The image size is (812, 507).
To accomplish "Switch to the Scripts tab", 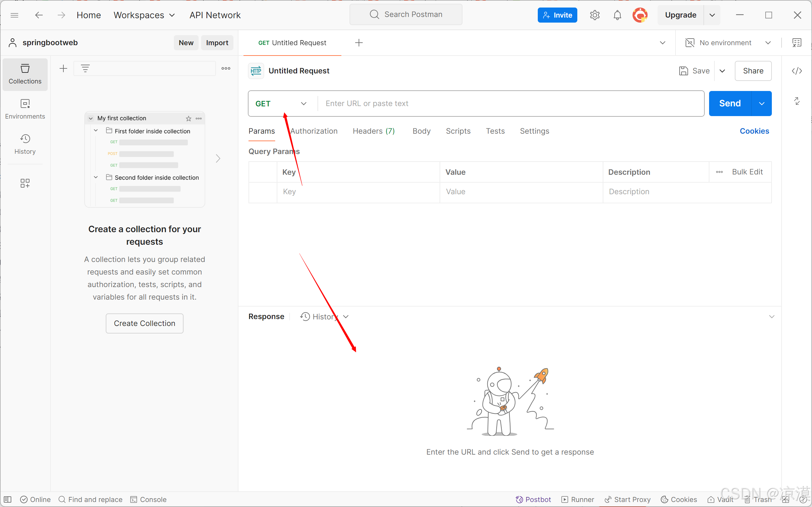I will point(458,131).
